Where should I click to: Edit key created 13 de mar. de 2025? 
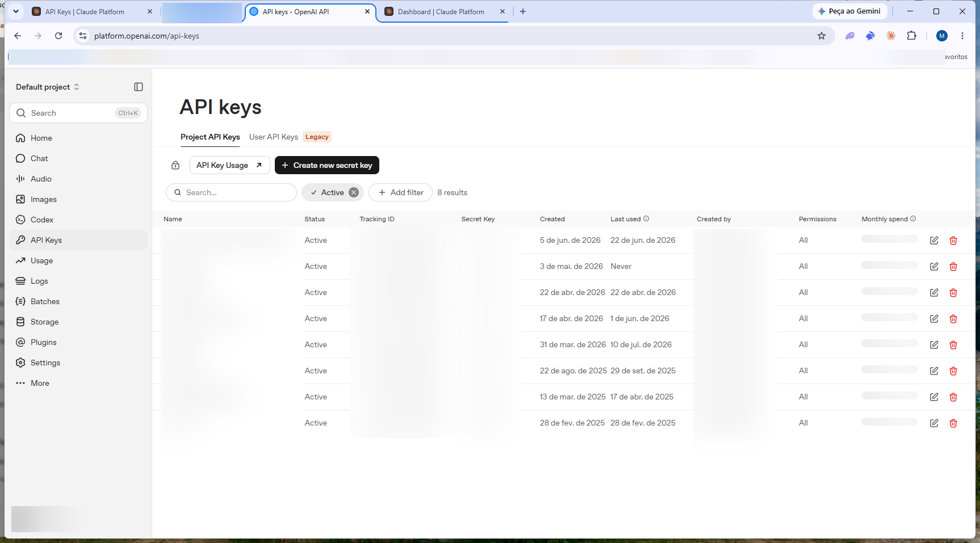pyautogui.click(x=934, y=397)
